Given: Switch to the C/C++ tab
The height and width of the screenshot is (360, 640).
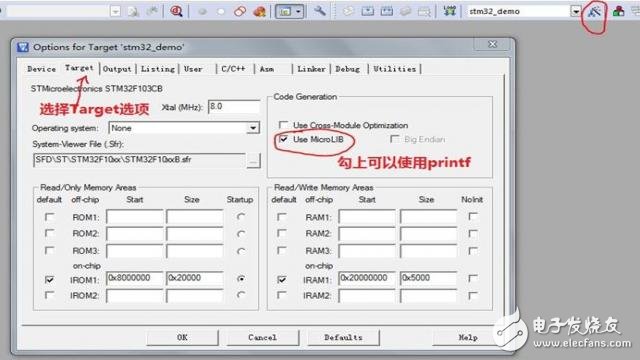Looking at the screenshot, I should click(x=233, y=69).
